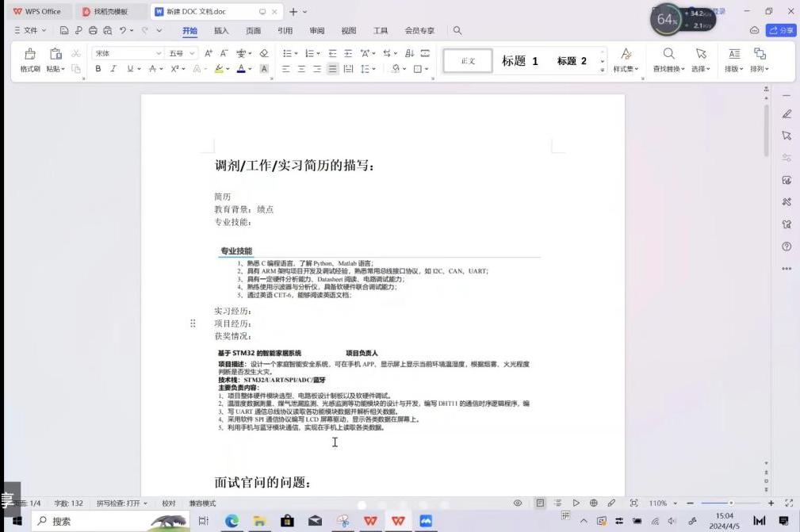Open Microsoft Edge from the taskbar
The width and height of the screenshot is (800, 532).
click(x=232, y=521)
